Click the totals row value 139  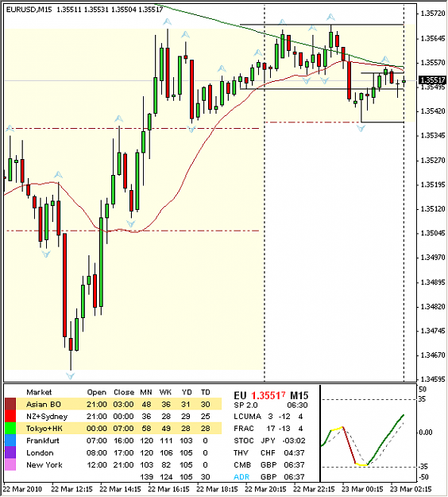pyautogui.click(x=146, y=476)
